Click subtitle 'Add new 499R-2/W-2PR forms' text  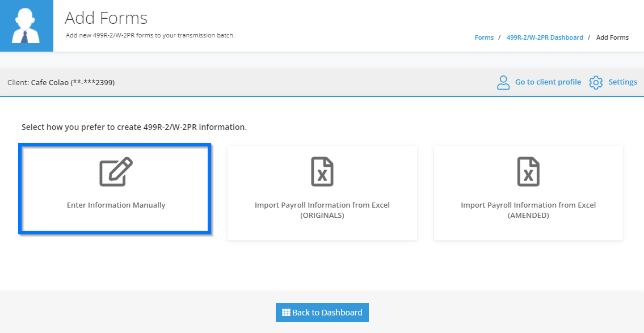[150, 35]
